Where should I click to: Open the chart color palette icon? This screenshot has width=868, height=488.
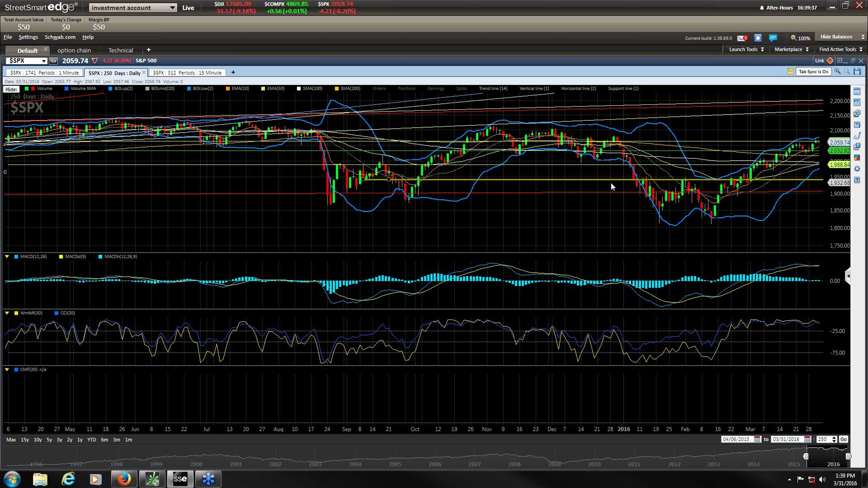(x=857, y=158)
